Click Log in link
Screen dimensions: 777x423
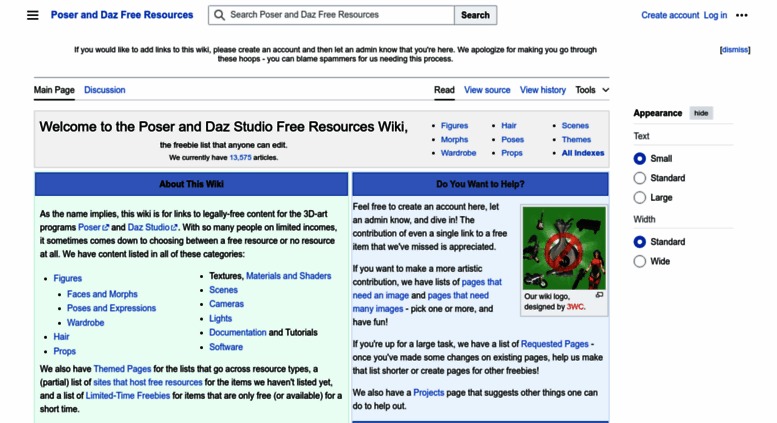715,15
